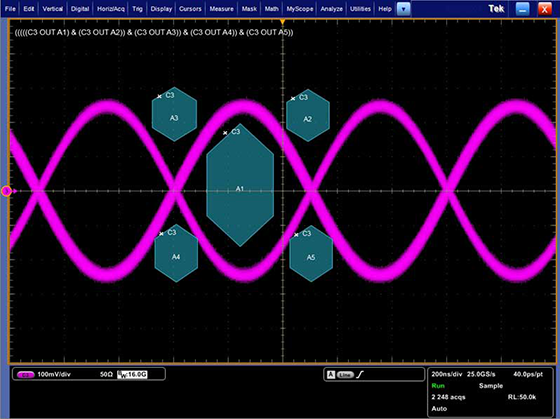The height and width of the screenshot is (419, 560).
Task: Click the bandwidth 16.0G indicator
Action: pyautogui.click(x=132, y=374)
